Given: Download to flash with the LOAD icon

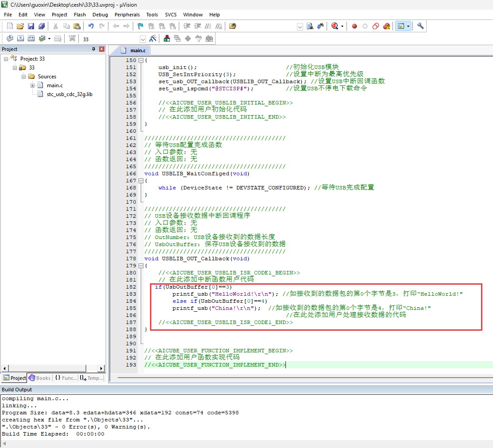Looking at the screenshot, I should 72,39.
